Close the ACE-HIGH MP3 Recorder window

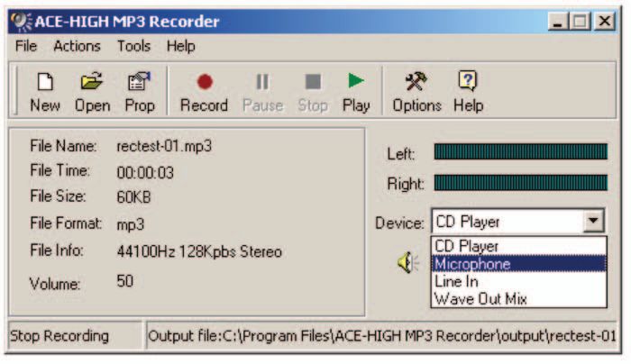(605, 21)
